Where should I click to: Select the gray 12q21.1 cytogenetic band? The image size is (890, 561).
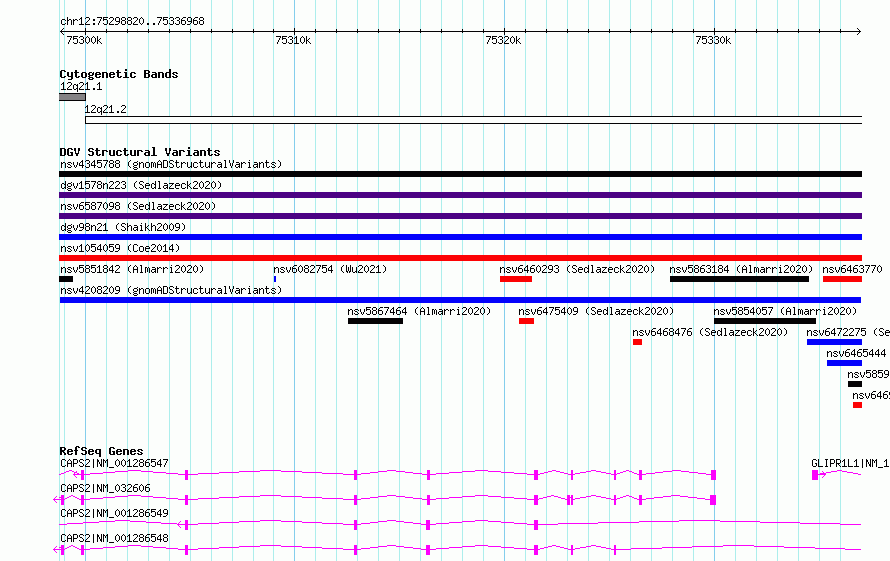[x=72, y=97]
